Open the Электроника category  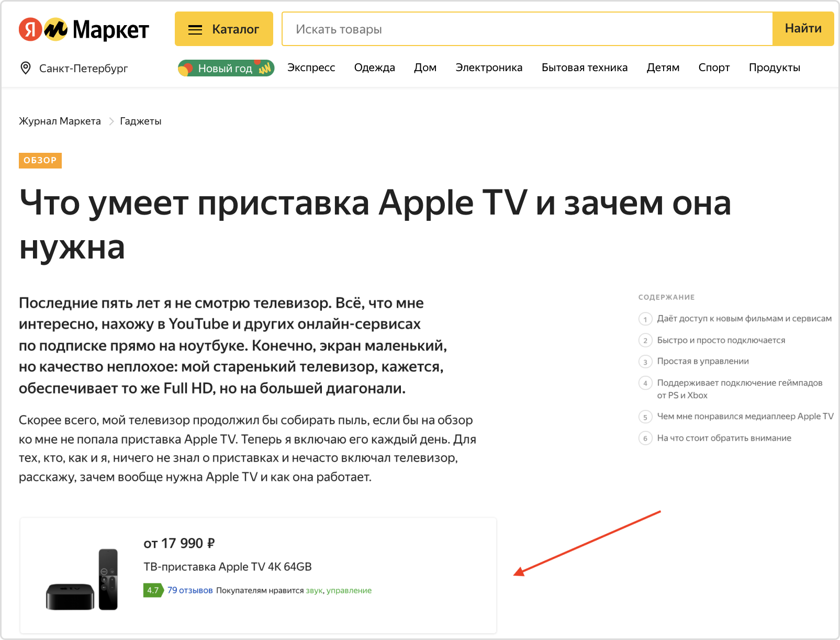point(489,68)
